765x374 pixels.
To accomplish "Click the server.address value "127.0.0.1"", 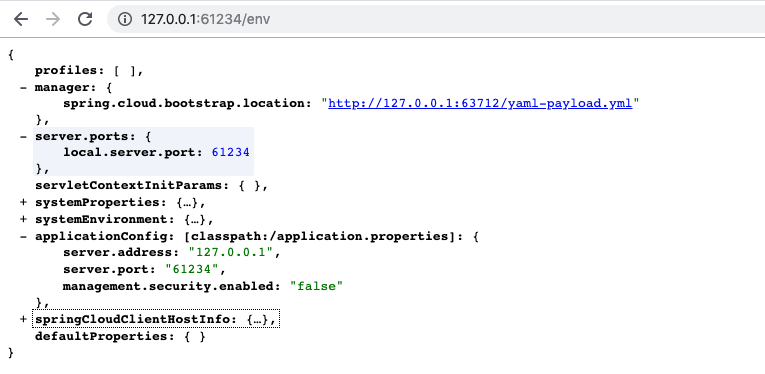I will (232, 253).
